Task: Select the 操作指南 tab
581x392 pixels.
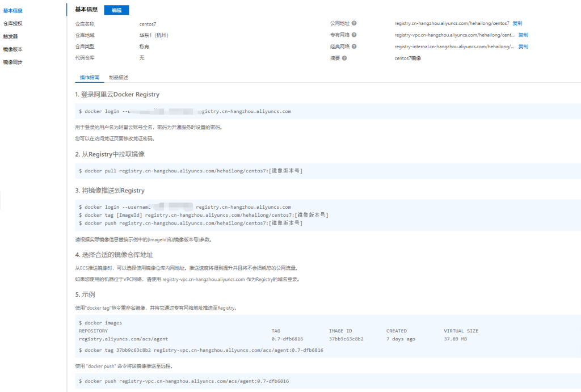Action: pyautogui.click(x=90, y=77)
